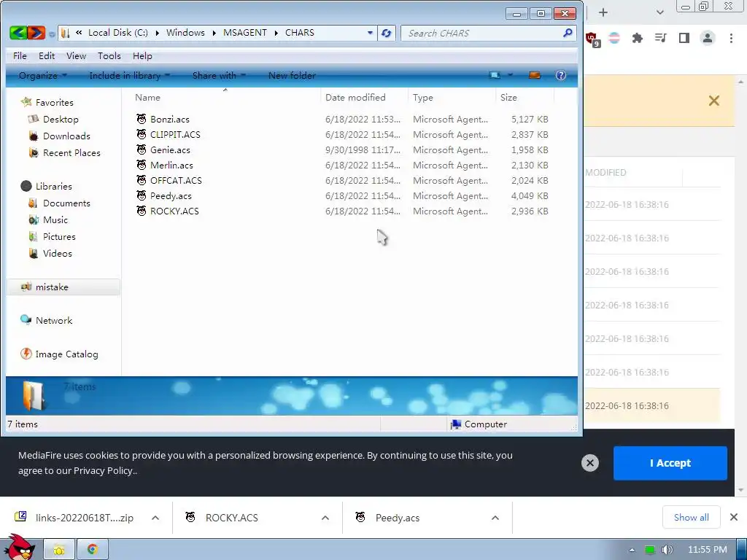
Task: Open a new Chrome tab with plus
Action: (603, 12)
